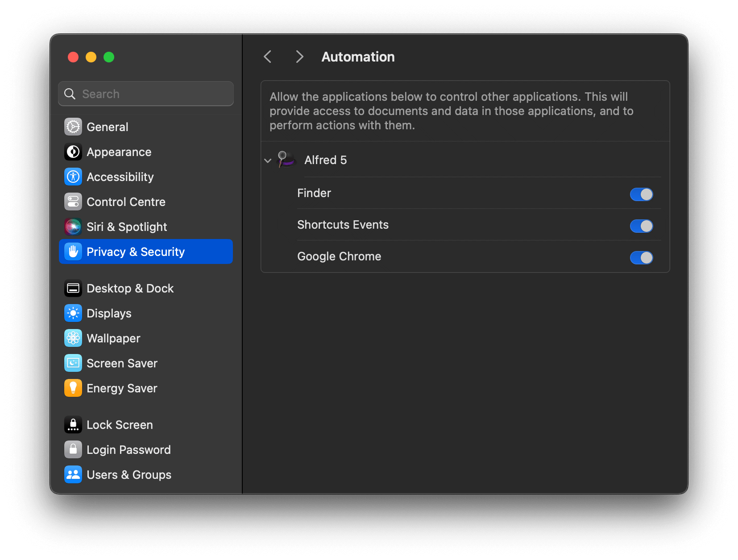Disable Google Chrome automation permission
This screenshot has width=738, height=560.
(x=641, y=257)
